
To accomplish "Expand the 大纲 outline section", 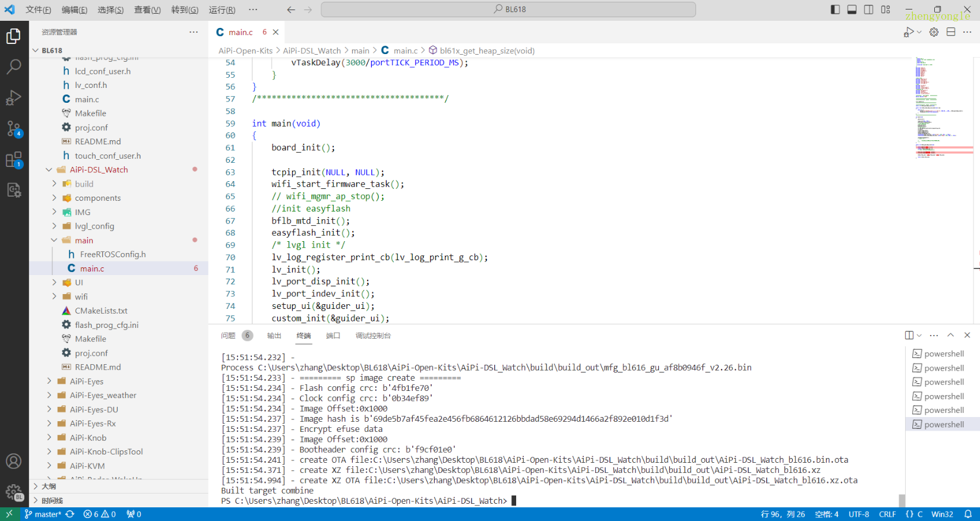I will click(119, 486).
